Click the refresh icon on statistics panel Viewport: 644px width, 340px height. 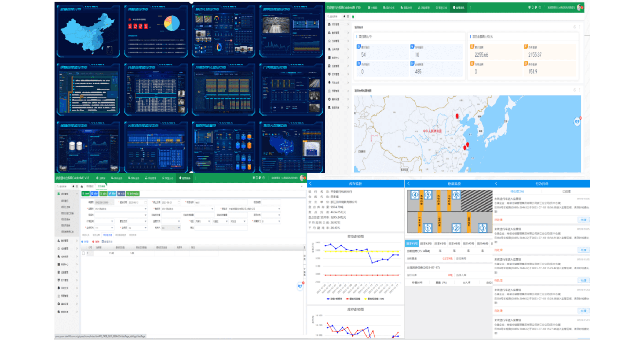click(575, 27)
